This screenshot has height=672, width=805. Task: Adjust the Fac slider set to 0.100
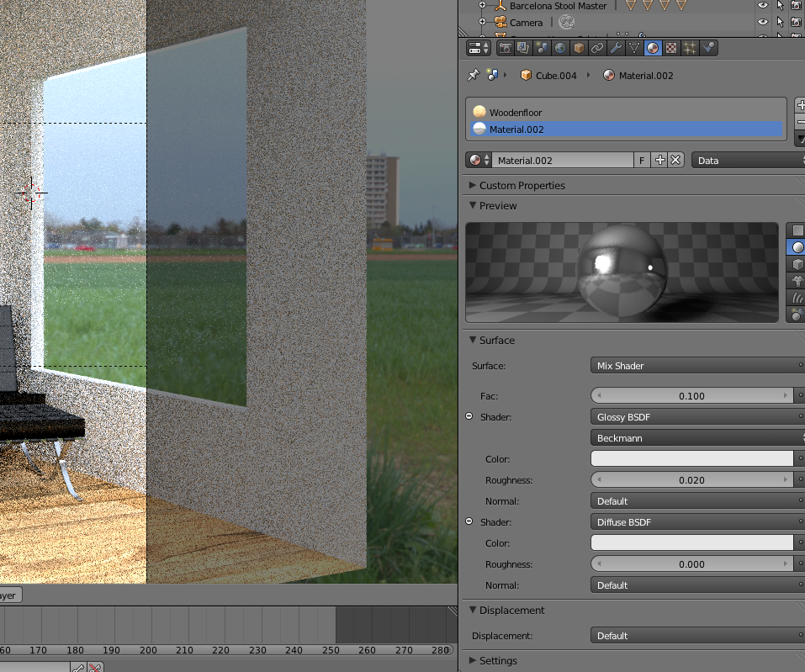point(692,396)
